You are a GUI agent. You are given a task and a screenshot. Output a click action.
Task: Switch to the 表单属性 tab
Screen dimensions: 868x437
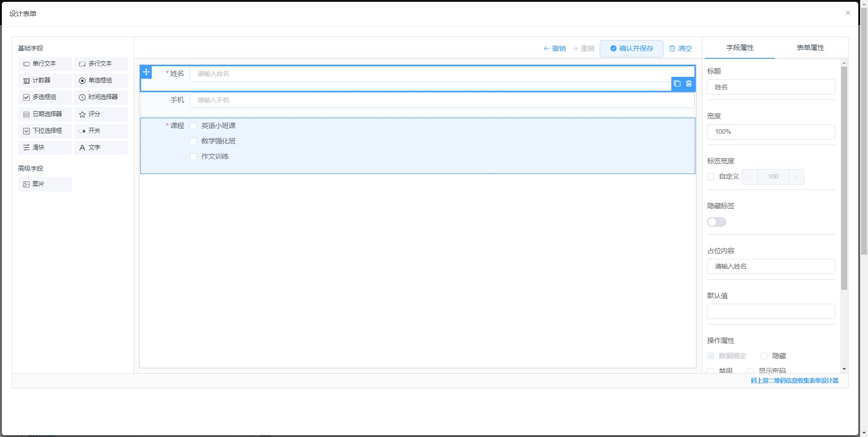pyautogui.click(x=810, y=48)
